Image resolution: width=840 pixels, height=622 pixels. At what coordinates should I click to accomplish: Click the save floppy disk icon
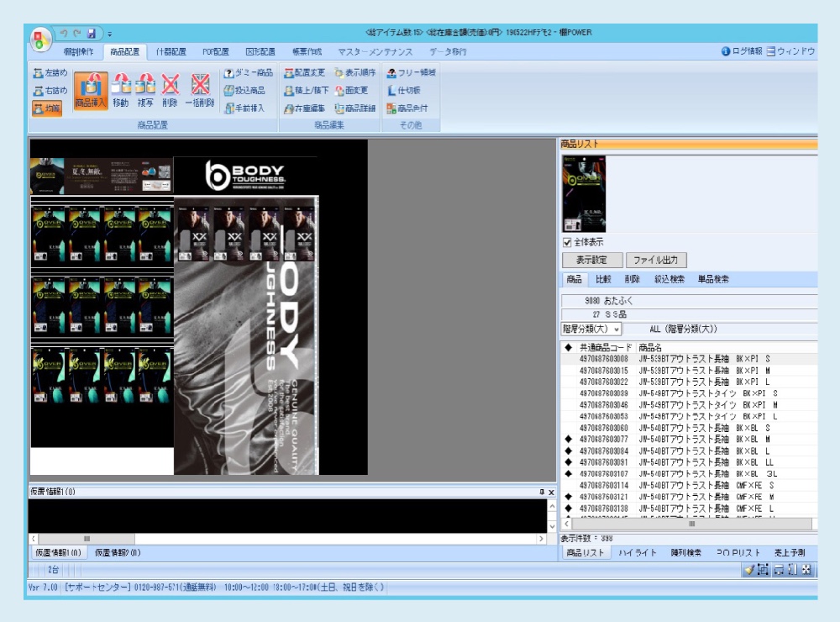(92, 34)
